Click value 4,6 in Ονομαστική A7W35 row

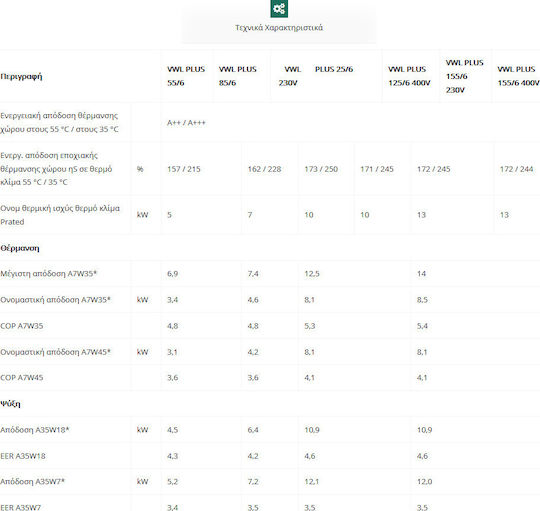coord(253,300)
